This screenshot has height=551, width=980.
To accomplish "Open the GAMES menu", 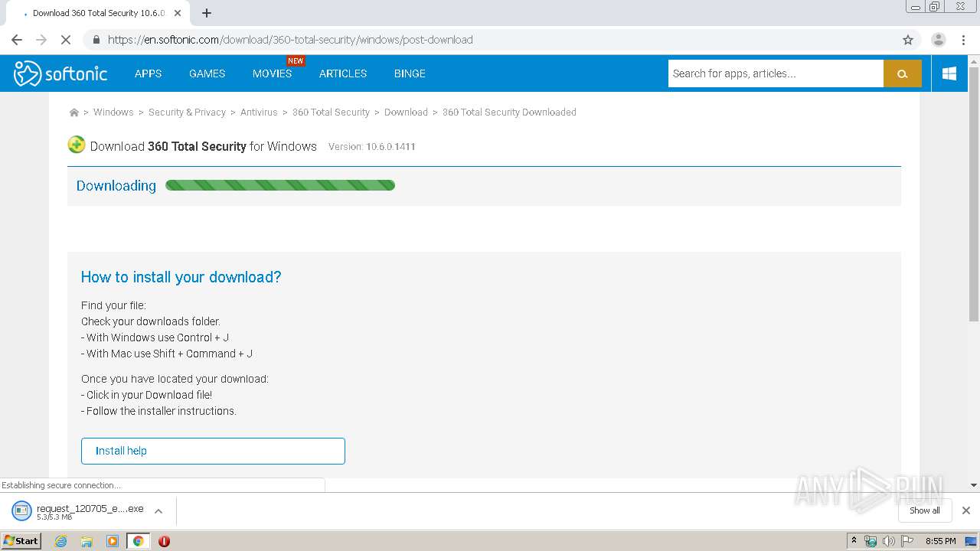I will click(207, 73).
